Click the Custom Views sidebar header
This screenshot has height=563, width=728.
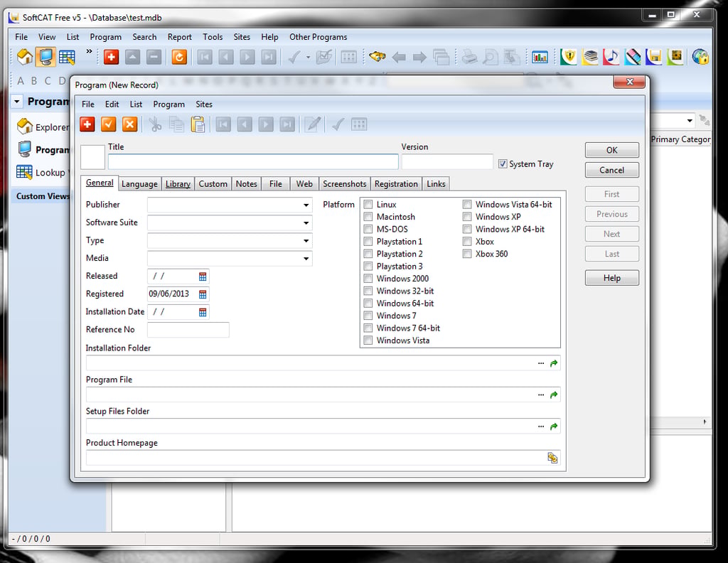(x=42, y=196)
